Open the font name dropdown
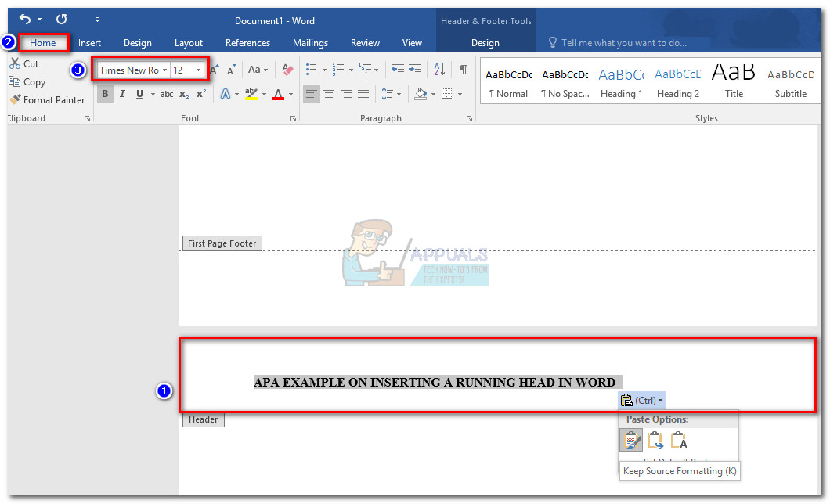 click(x=164, y=70)
